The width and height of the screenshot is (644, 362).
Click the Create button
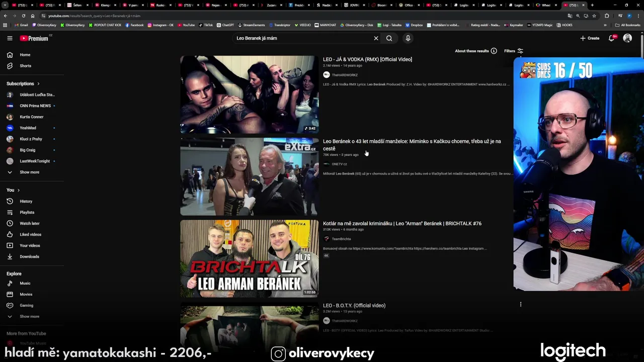point(590,38)
